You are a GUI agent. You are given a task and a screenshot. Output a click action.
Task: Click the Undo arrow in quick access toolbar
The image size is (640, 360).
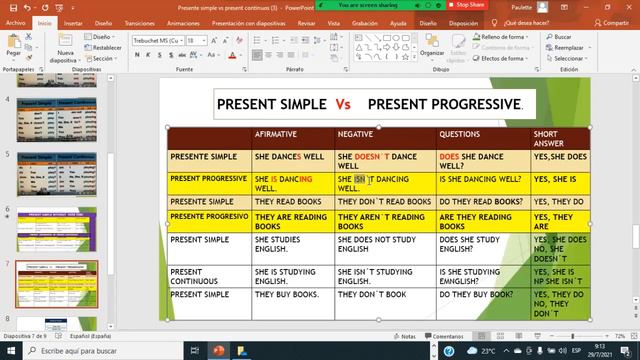coord(27,8)
